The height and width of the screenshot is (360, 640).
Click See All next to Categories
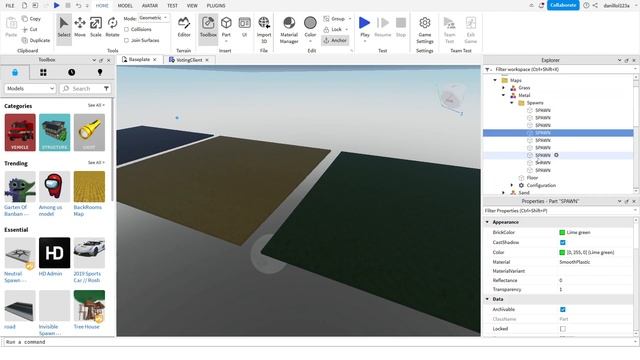pos(96,105)
